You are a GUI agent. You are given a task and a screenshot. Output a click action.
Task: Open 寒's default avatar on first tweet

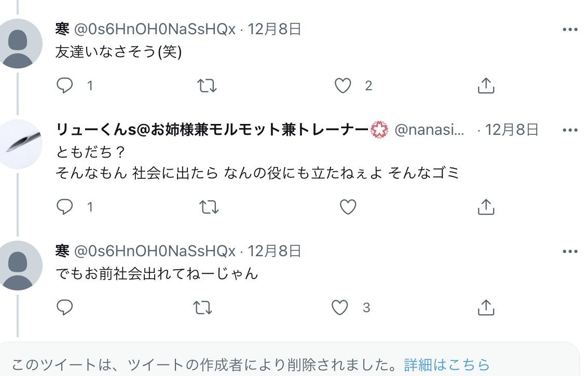click(x=21, y=44)
